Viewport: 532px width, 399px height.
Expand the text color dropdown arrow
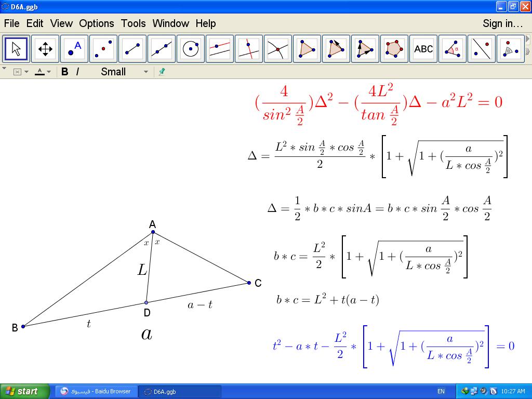[x=49, y=72]
